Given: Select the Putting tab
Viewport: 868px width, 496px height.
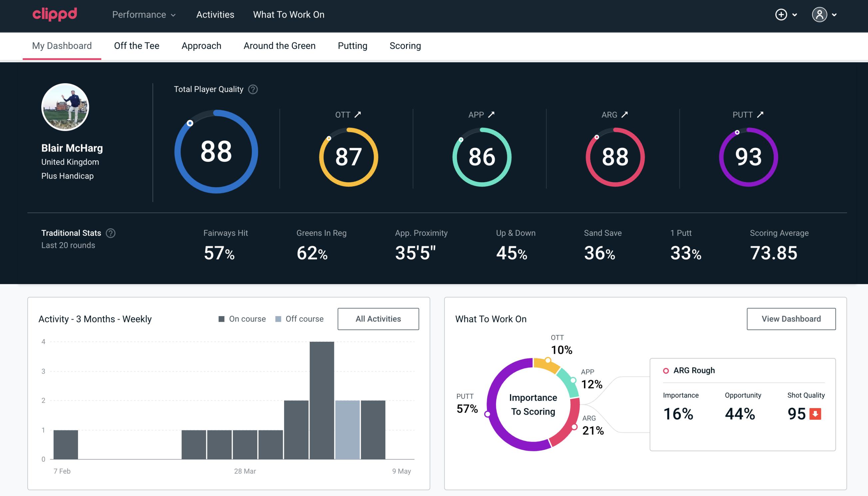Looking at the screenshot, I should tap(352, 45).
